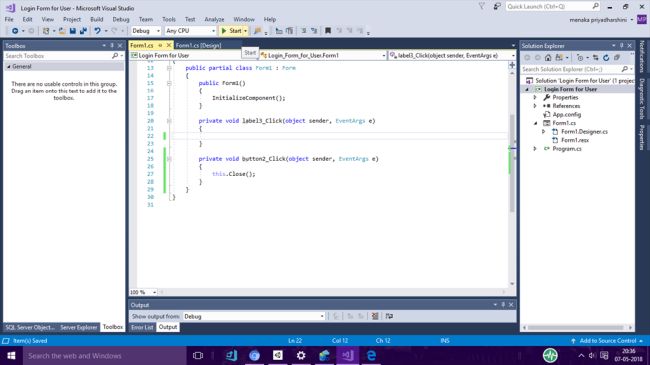Click Collapse All icon in Solution Explorer
This screenshot has width=650, height=365.
(x=617, y=58)
